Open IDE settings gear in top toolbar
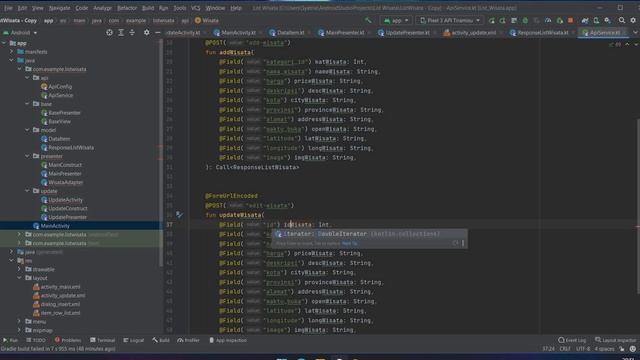The width and height of the screenshot is (640, 360). pos(633,20)
